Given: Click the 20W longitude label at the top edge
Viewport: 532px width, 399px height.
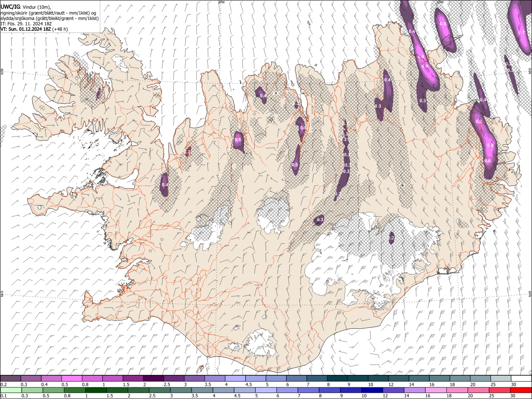Looking at the screenshot, I should 221,2.
